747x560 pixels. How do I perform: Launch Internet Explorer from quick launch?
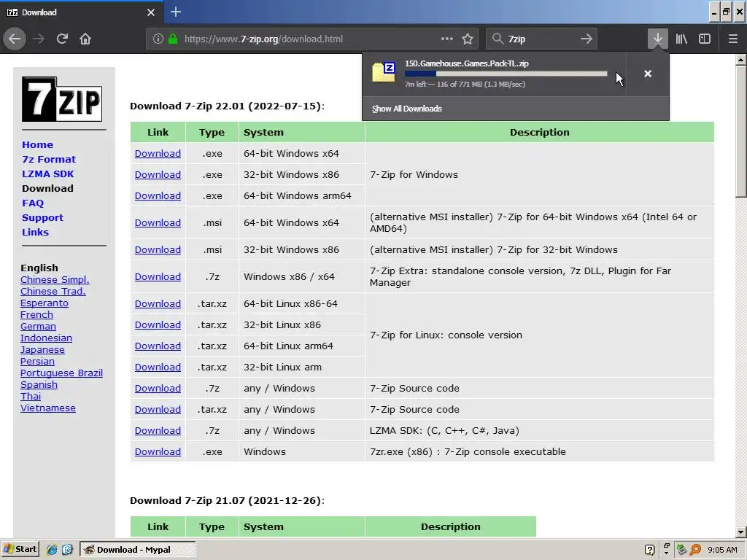[x=52, y=550]
